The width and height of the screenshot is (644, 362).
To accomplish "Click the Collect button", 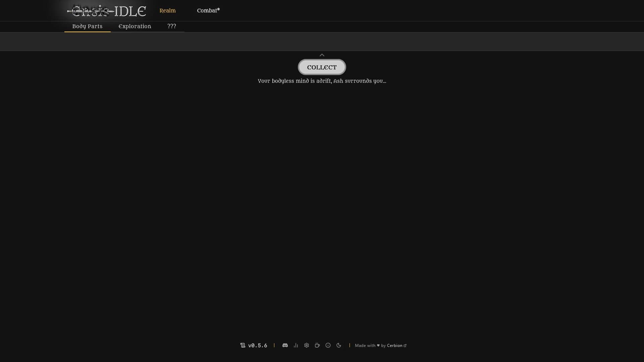I will [x=322, y=67].
